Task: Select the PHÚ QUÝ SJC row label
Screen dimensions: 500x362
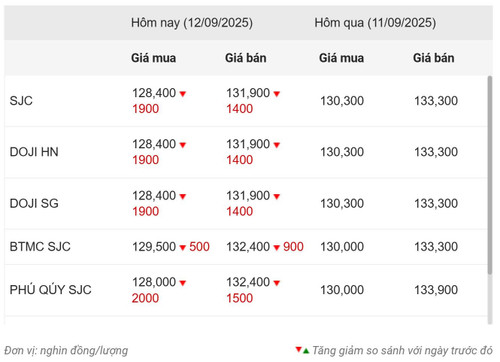Action: 50,290
